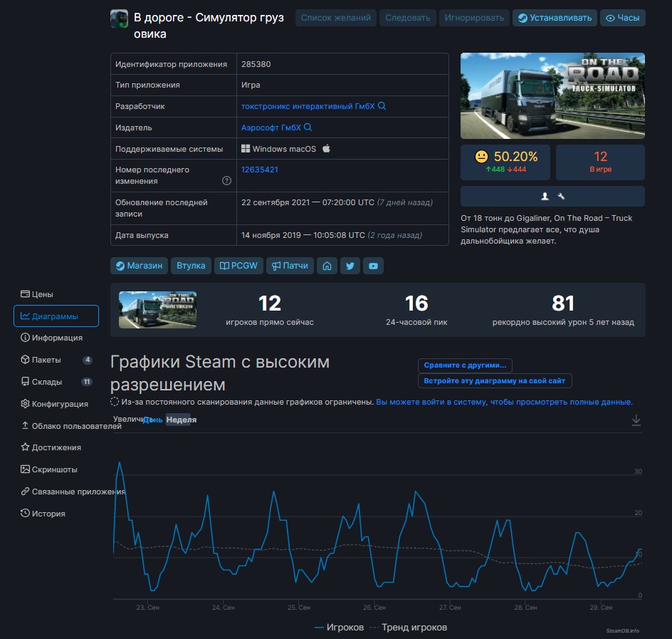Click the app type value Игра
Screen dimensions: 672x639
[251, 85]
